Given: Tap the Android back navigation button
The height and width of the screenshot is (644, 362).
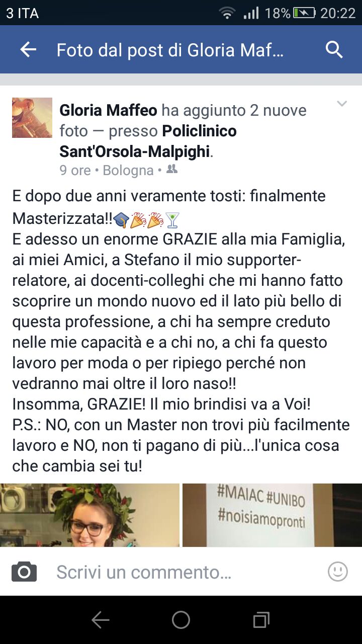Looking at the screenshot, I should [101, 620].
